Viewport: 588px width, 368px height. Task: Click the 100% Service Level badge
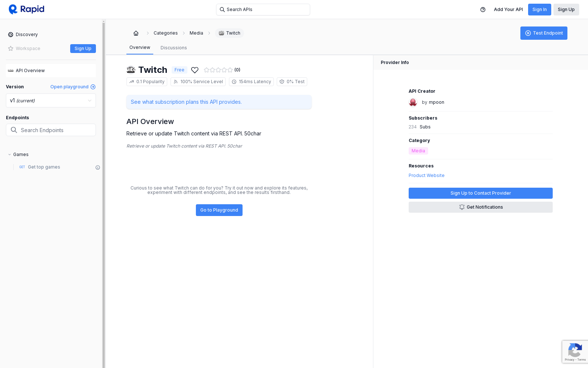[198, 82]
